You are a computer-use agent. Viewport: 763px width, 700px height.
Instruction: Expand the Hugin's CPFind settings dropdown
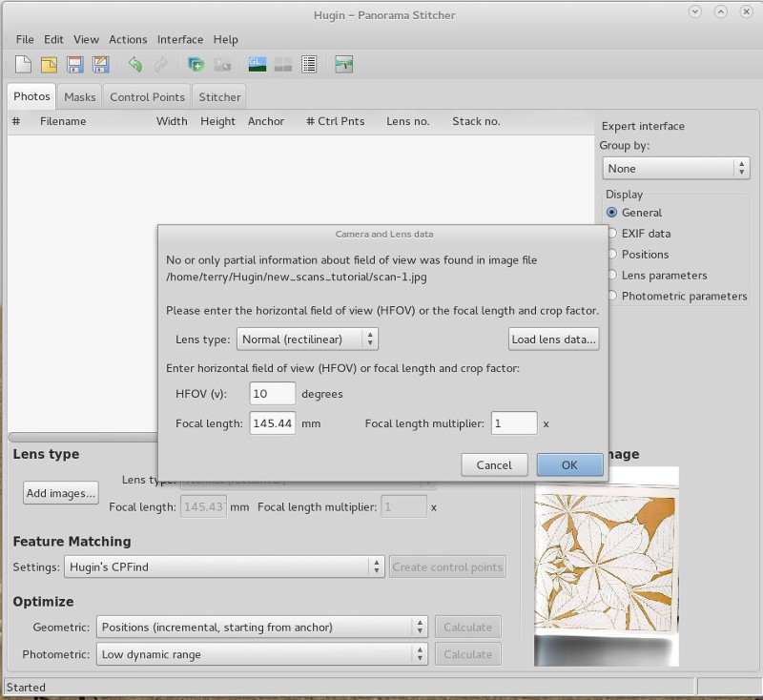pyautogui.click(x=224, y=566)
